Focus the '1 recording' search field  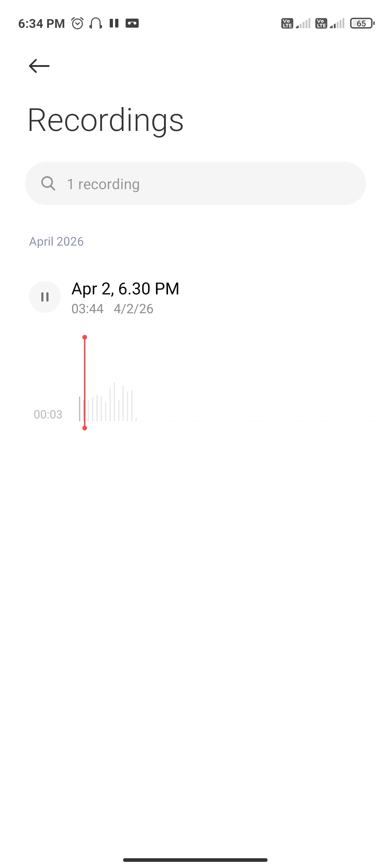point(203,184)
